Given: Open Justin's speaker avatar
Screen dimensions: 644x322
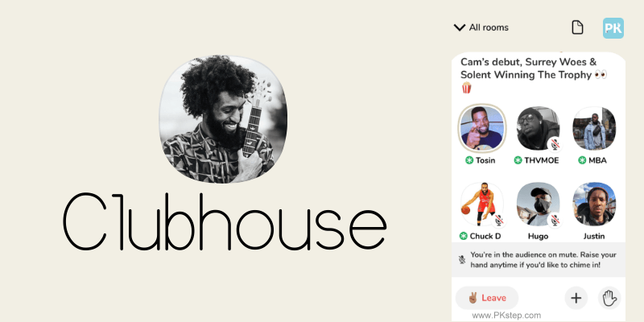Looking at the screenshot, I should (594, 204).
